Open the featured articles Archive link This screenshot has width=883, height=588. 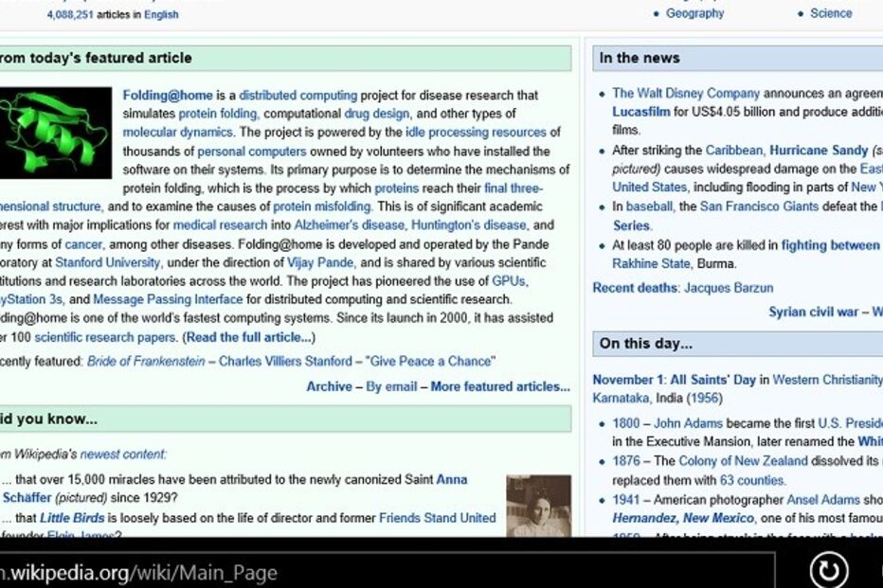(x=329, y=386)
